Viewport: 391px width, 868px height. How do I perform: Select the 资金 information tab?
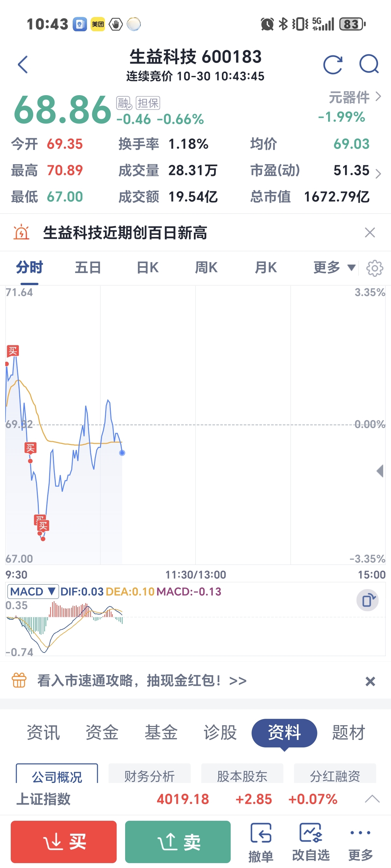coord(102,732)
